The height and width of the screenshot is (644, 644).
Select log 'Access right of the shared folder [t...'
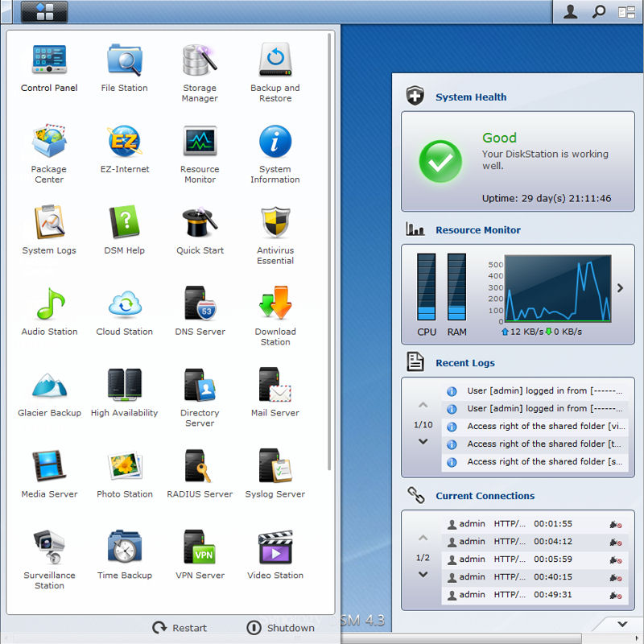coord(535,444)
